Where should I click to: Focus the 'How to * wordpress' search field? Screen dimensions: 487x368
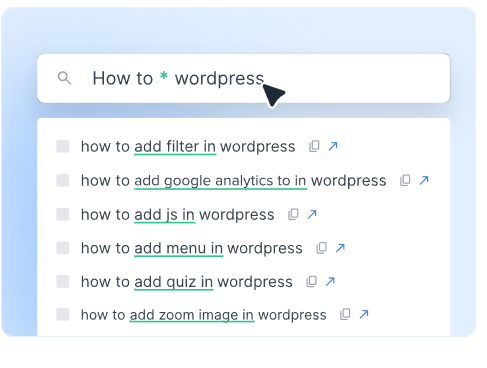coord(244,78)
